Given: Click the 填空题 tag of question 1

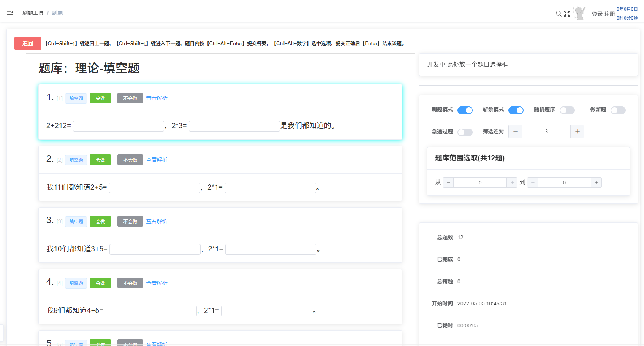Looking at the screenshot, I should (x=76, y=98).
